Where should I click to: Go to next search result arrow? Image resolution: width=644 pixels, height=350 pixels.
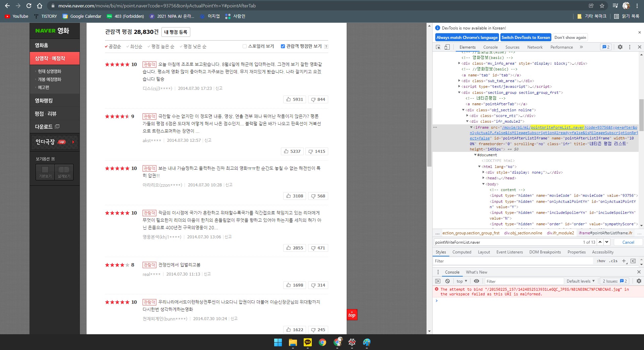tap(607, 242)
